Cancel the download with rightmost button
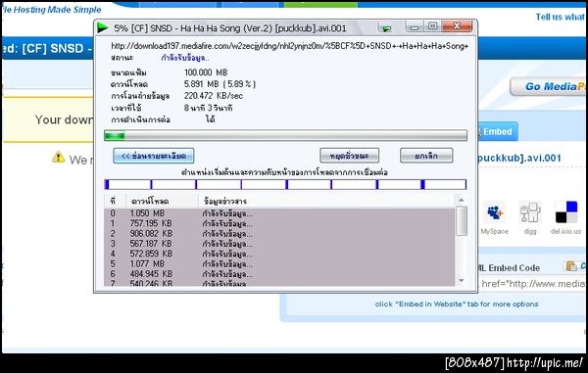 point(426,156)
